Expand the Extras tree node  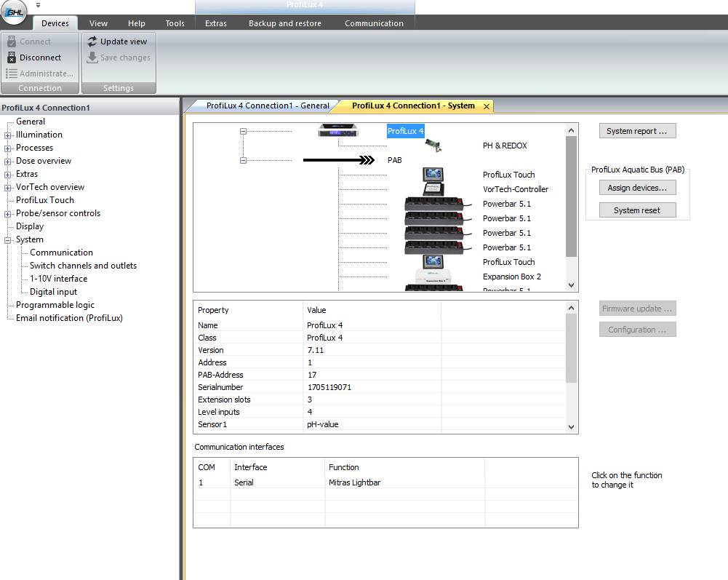click(7, 175)
